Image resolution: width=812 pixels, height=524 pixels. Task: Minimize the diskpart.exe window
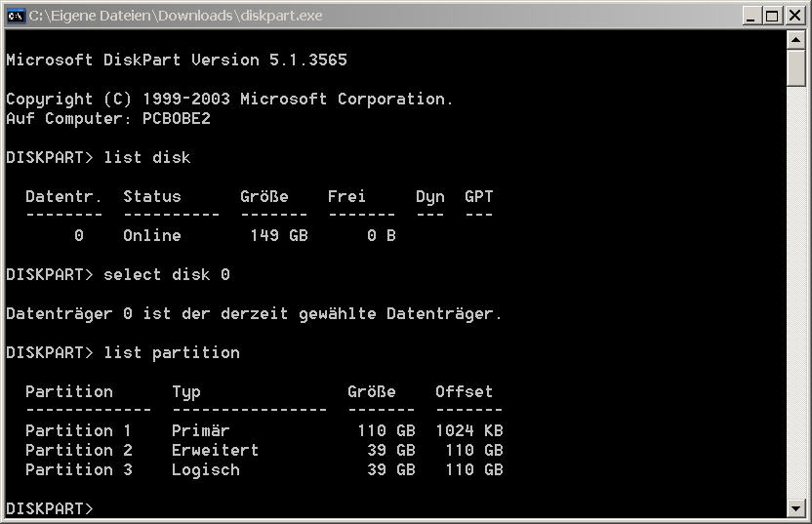coord(751,16)
